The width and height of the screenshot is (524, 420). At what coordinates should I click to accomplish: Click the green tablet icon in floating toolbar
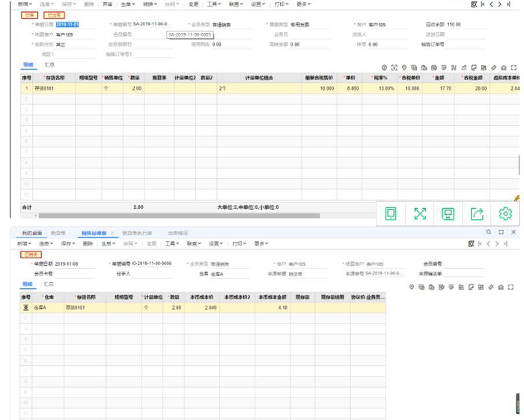[x=391, y=213]
